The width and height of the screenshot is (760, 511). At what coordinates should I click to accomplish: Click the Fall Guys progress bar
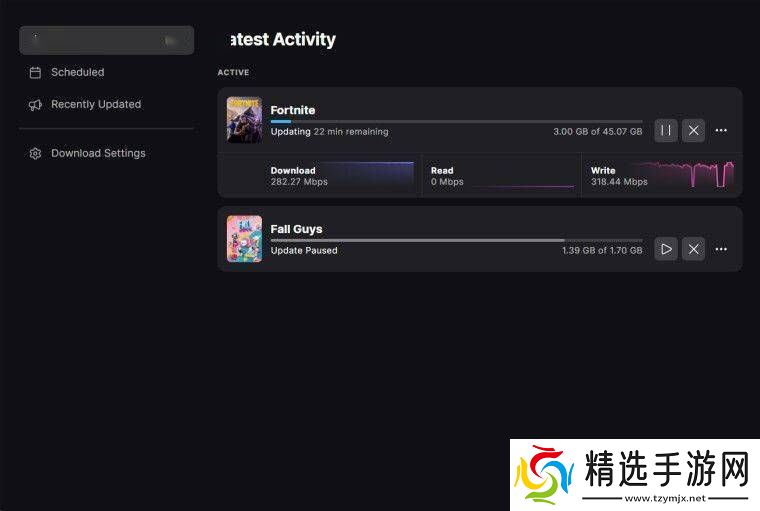[457, 240]
